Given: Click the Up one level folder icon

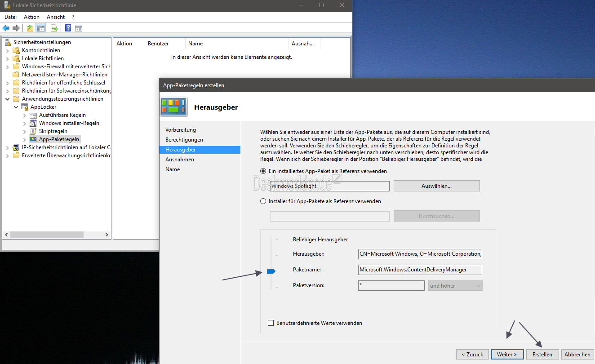Looking at the screenshot, I should 30,28.
